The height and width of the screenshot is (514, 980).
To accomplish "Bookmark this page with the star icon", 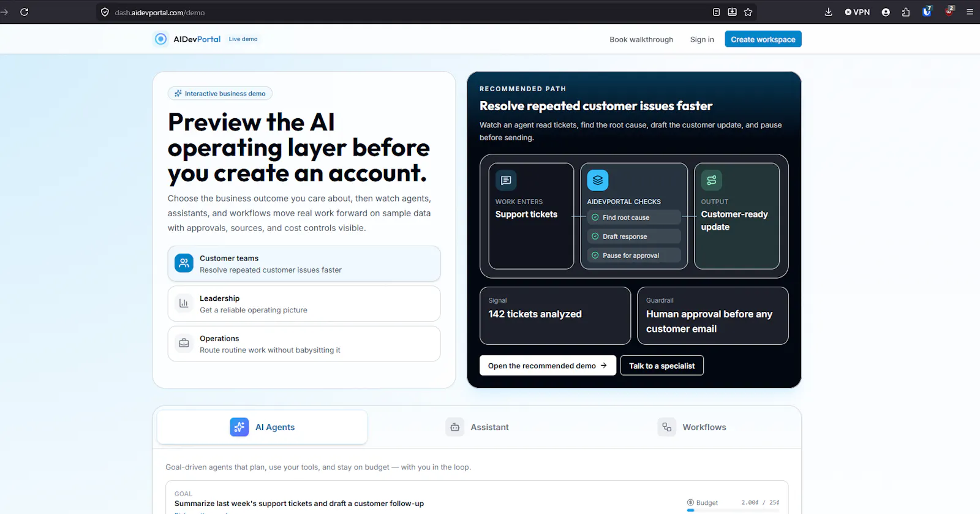I will click(748, 12).
